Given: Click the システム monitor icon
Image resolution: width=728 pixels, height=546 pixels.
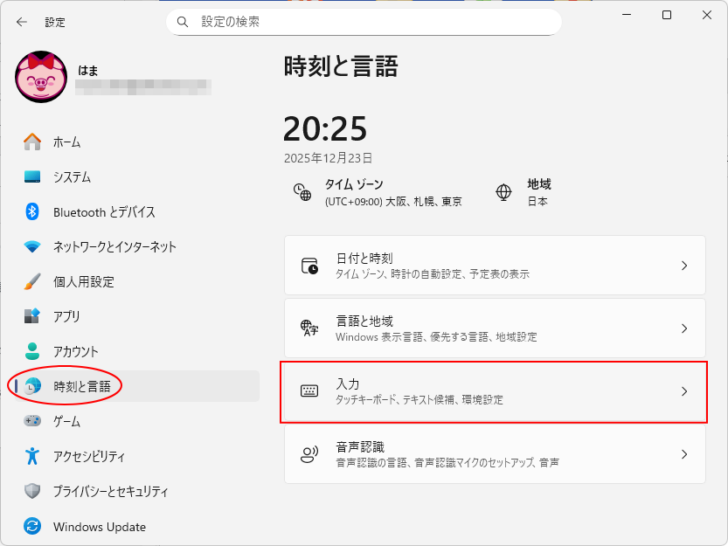Looking at the screenshot, I should pyautogui.click(x=32, y=177).
